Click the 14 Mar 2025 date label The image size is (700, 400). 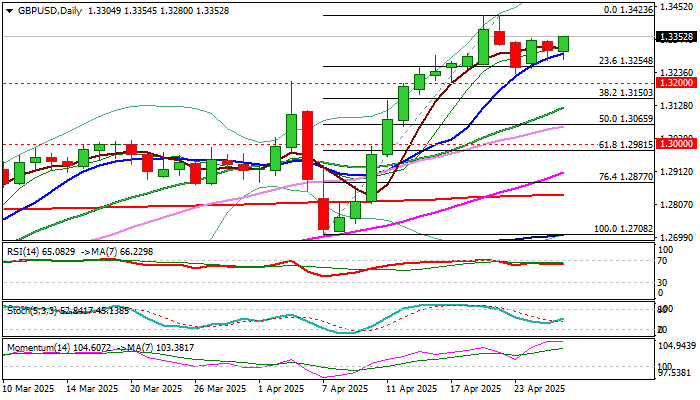point(92,389)
